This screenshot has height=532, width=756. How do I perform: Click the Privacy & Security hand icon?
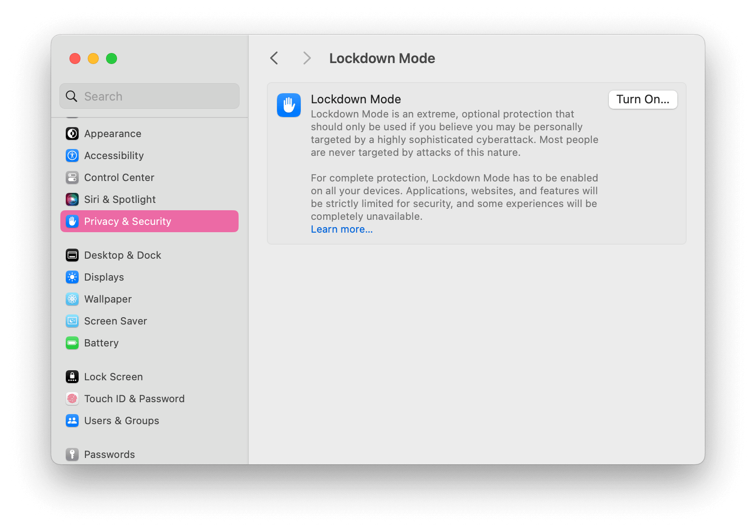[72, 221]
